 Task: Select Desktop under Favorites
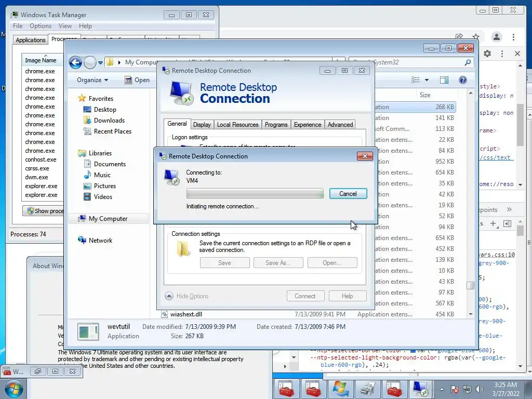coord(105,109)
